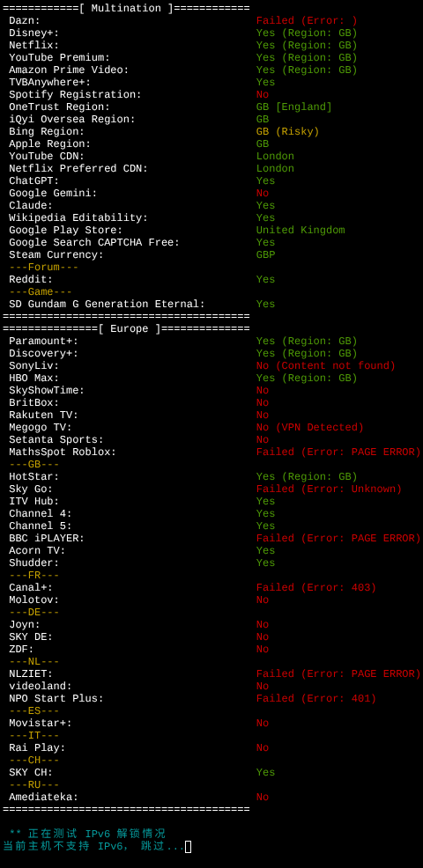423x868 pixels.
Task: Click the SKY CH Yes result
Action: coord(265,773)
